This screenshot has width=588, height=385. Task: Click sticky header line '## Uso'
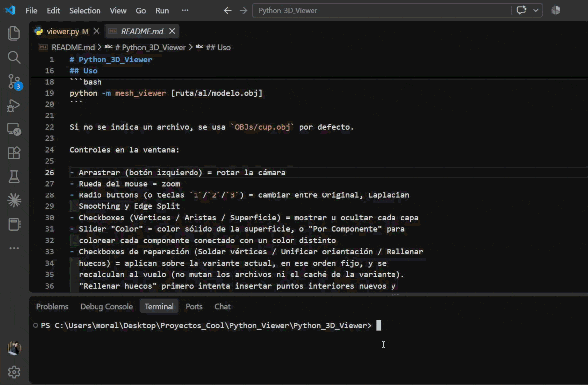[x=83, y=71]
